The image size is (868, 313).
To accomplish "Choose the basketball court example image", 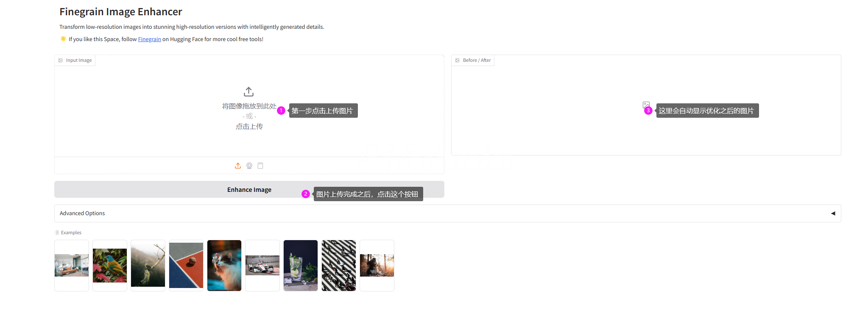I will tap(186, 266).
